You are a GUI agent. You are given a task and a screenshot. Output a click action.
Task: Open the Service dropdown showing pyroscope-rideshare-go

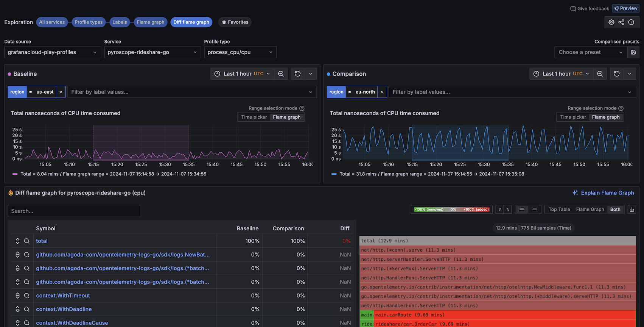click(152, 52)
